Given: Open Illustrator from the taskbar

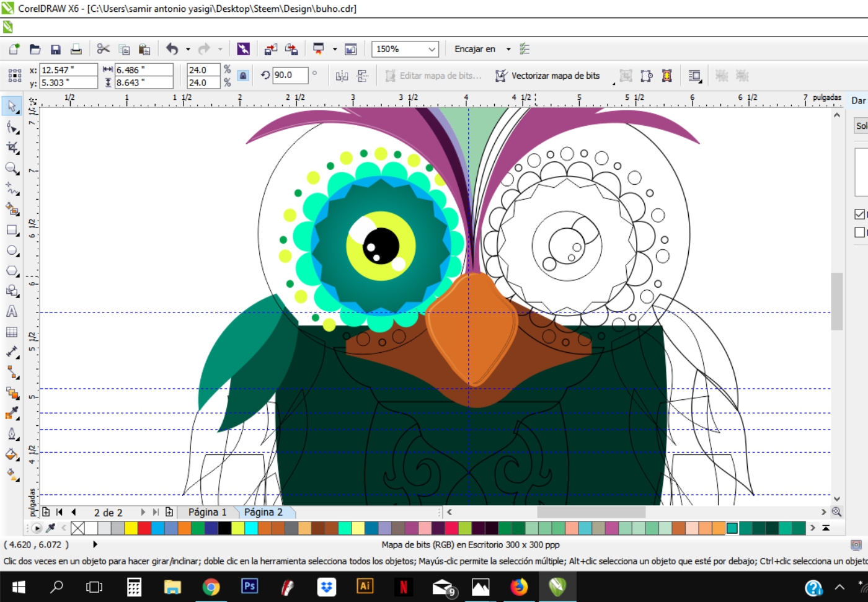Looking at the screenshot, I should (365, 586).
